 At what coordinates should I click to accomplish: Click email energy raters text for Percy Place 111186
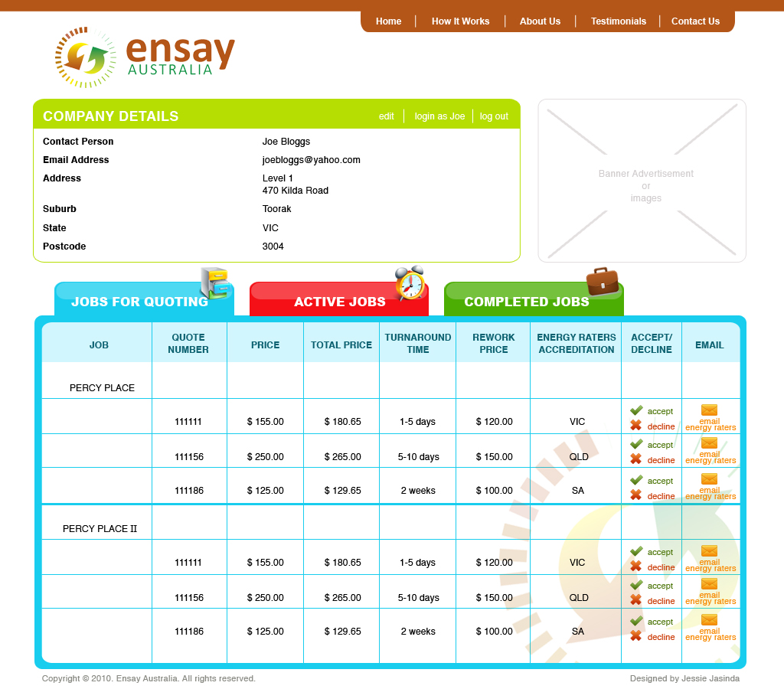tap(710, 494)
